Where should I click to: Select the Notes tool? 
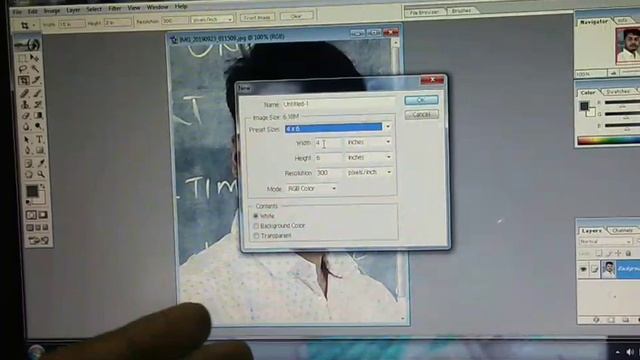pos(28,164)
